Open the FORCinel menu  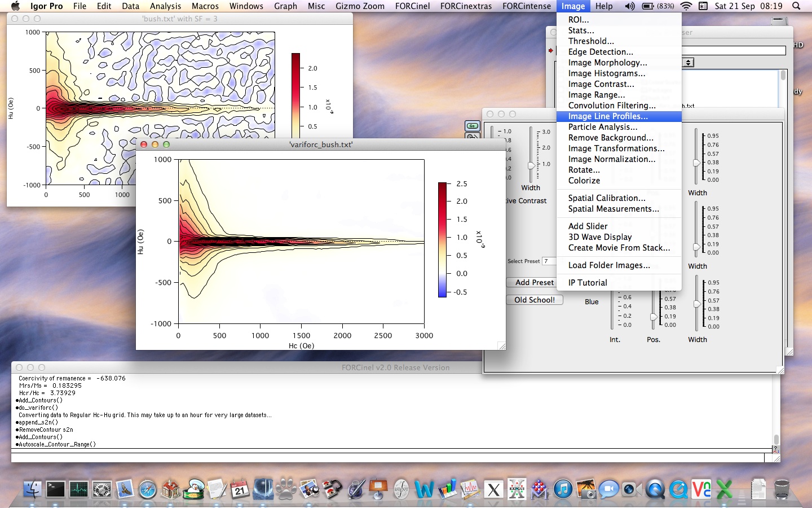click(x=412, y=6)
